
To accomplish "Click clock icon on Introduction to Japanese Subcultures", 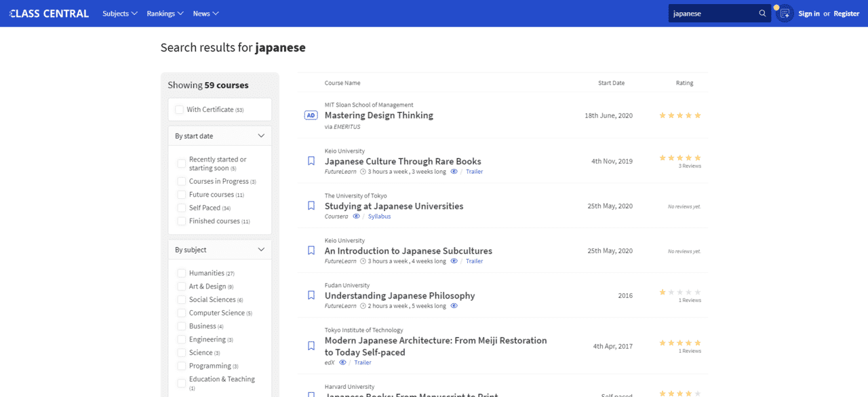I will coord(363,261).
